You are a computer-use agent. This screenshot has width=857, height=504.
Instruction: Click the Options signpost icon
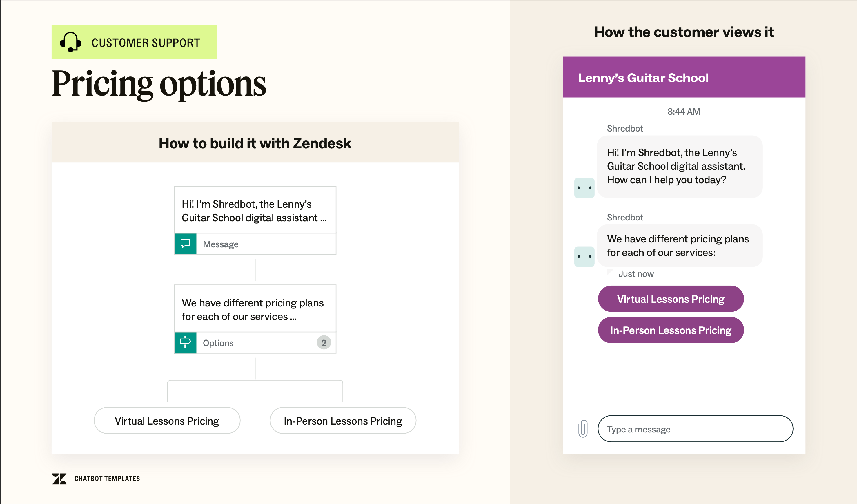click(x=185, y=342)
